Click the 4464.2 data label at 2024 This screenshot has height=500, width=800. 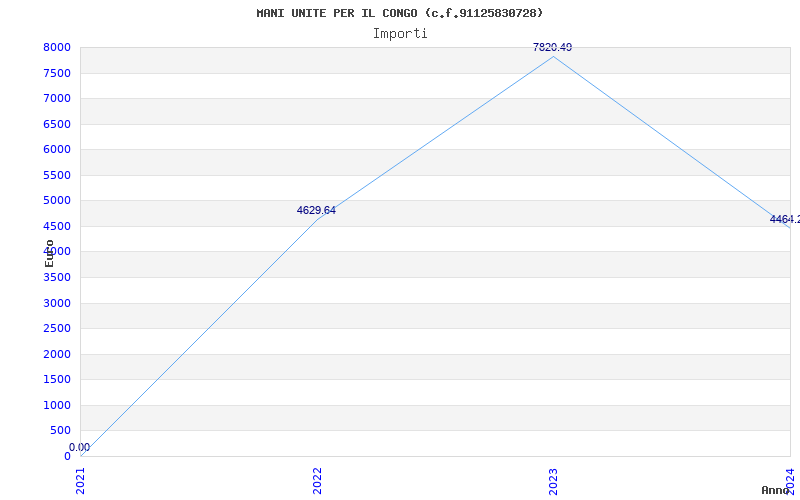(785, 219)
